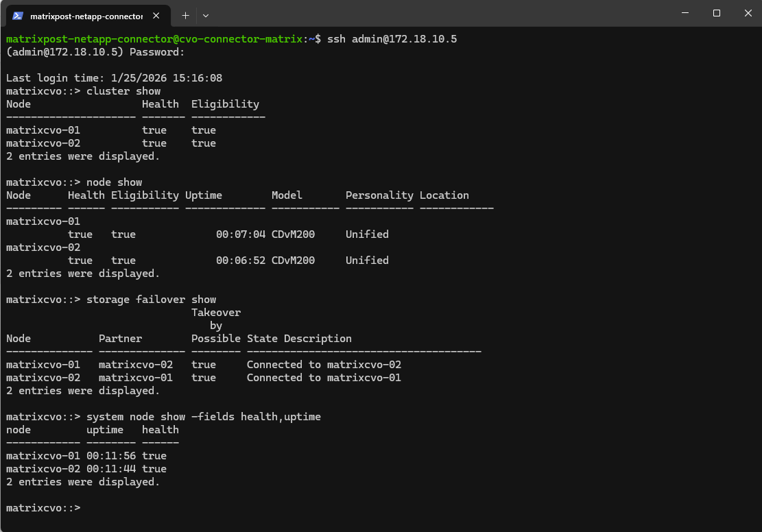This screenshot has width=762, height=532.
Task: Open a new tab with the plus button
Action: [185, 14]
